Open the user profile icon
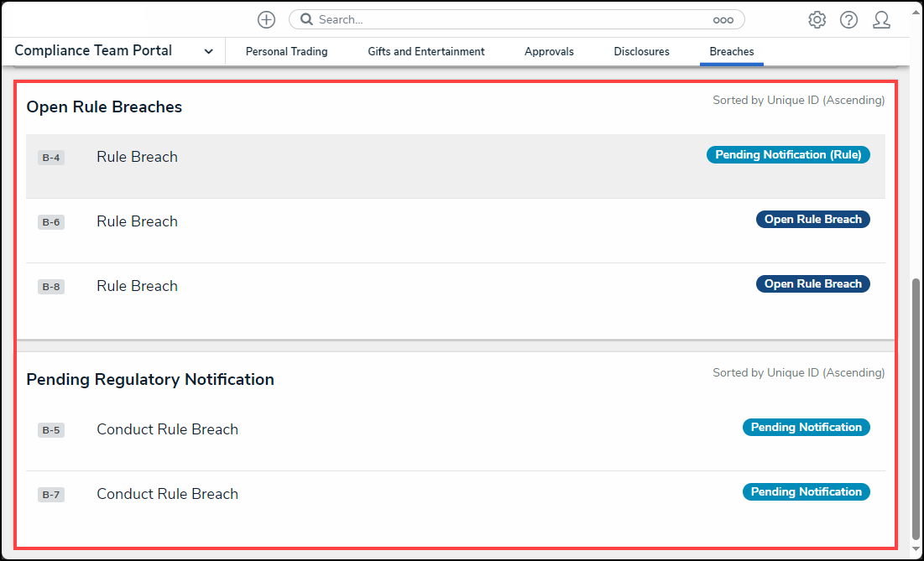 pyautogui.click(x=881, y=20)
